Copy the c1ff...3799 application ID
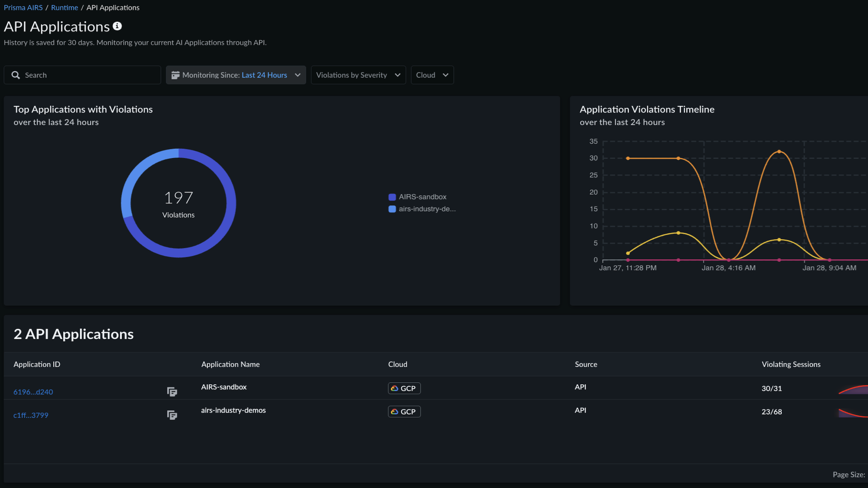This screenshot has height=488, width=868. tap(172, 415)
